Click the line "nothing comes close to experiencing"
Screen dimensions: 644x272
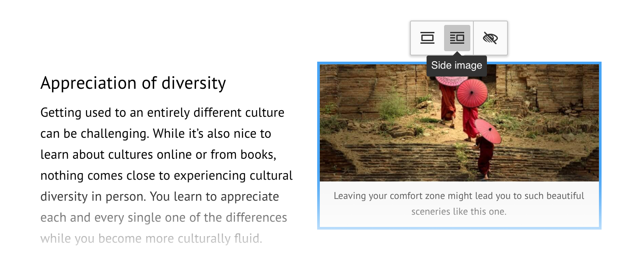tap(166, 175)
